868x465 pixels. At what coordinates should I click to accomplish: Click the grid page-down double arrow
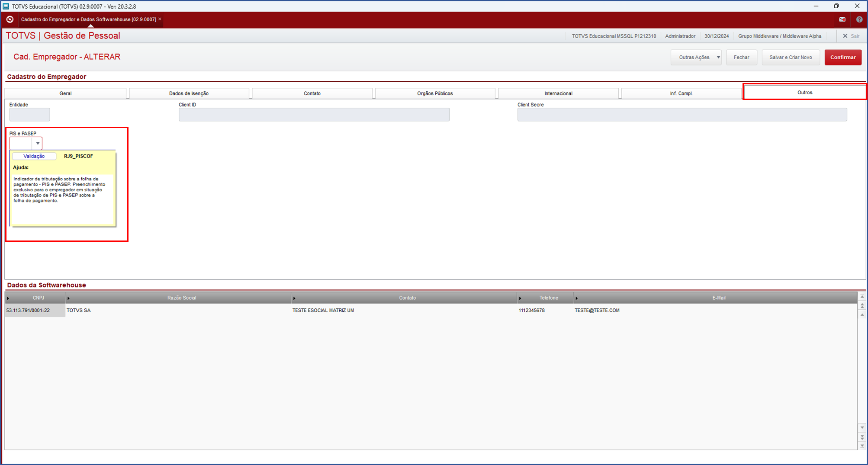point(862,437)
